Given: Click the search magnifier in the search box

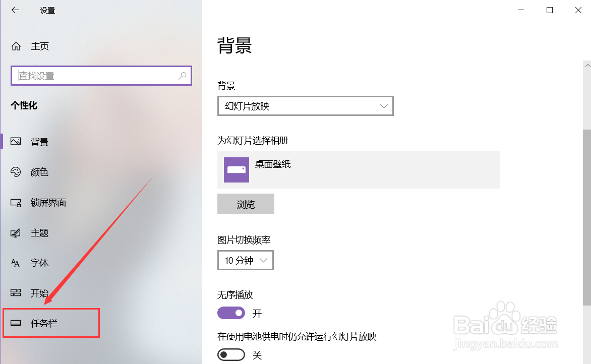Looking at the screenshot, I should coord(182,76).
